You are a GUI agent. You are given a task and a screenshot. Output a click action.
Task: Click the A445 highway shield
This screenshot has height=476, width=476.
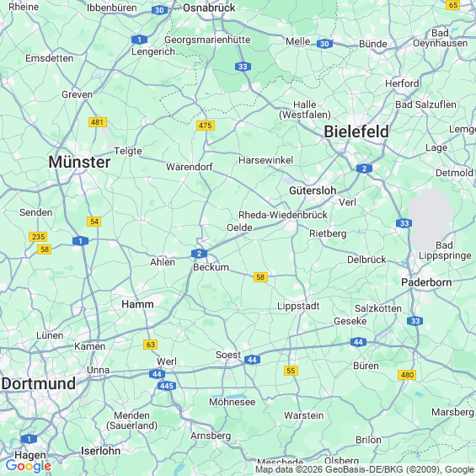pyautogui.click(x=167, y=386)
